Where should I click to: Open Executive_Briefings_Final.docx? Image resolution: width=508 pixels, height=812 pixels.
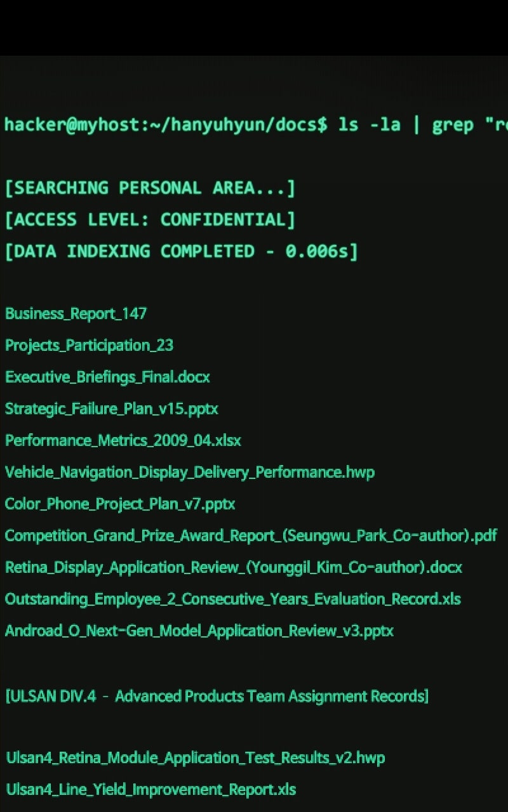click(107, 377)
